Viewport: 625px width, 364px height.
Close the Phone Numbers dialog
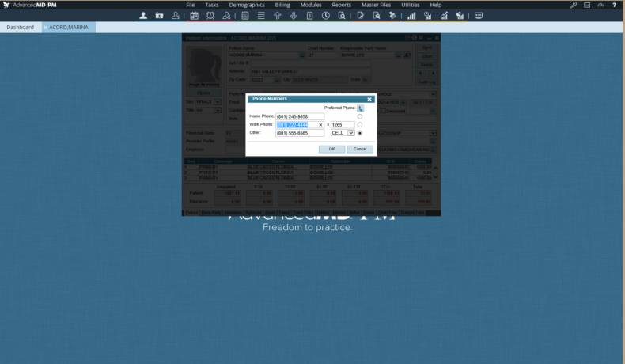tap(369, 99)
